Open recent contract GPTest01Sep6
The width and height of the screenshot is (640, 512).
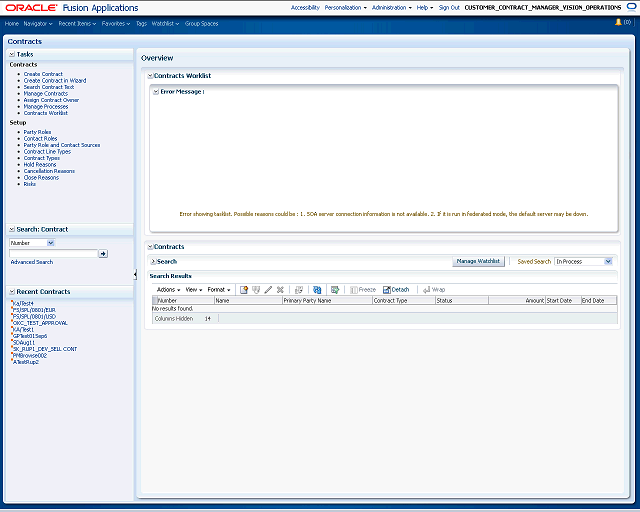tap(30, 336)
